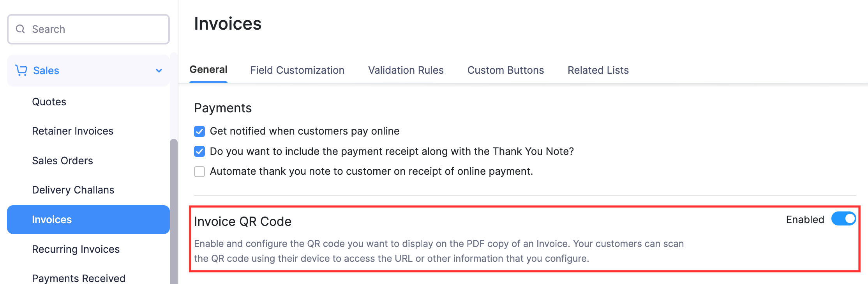Image resolution: width=868 pixels, height=284 pixels.
Task: Click the Sales shopping cart icon
Action: (x=21, y=70)
